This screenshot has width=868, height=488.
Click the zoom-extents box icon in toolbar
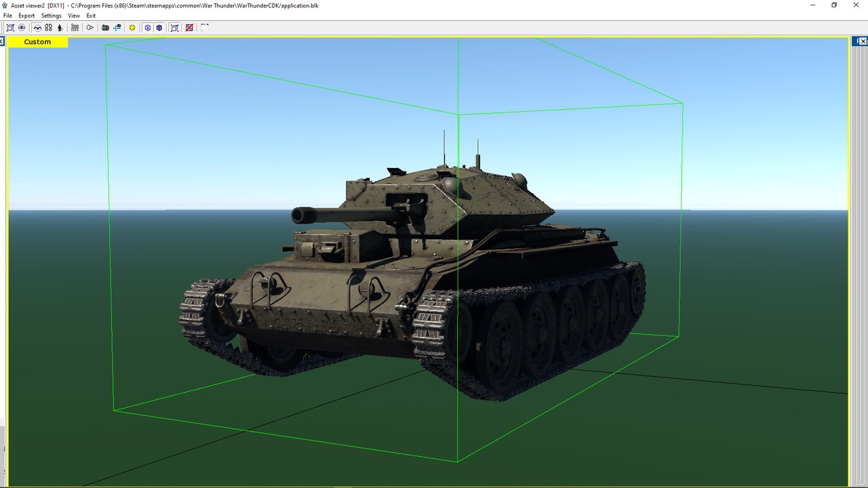click(10, 28)
